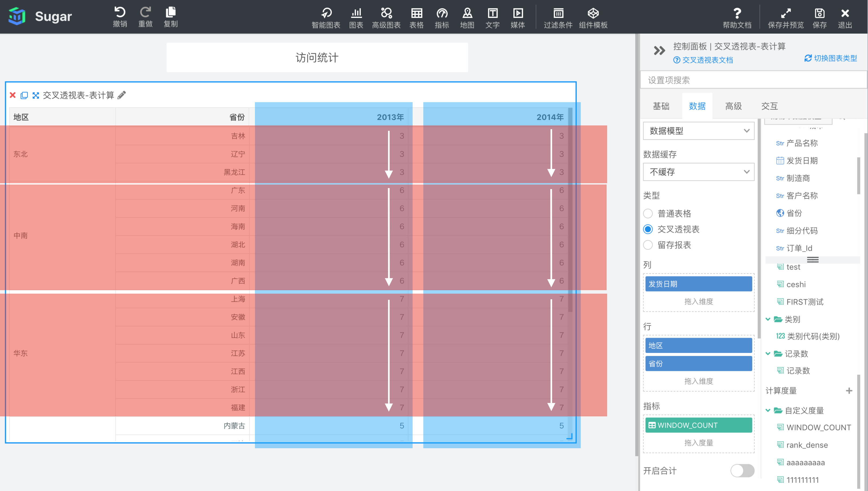Click the 地区 row field chip
The width and height of the screenshot is (868, 491).
[x=699, y=346]
